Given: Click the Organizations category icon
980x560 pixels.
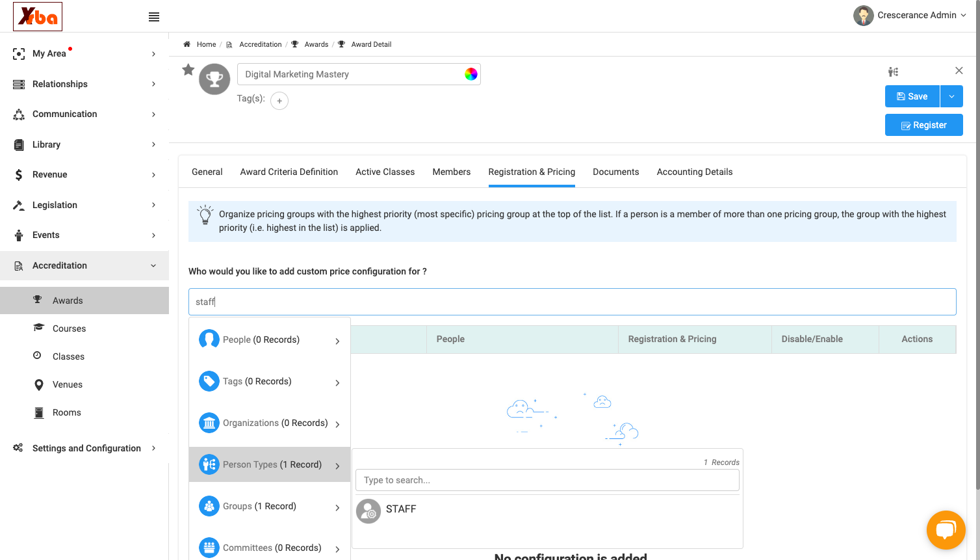Looking at the screenshot, I should [x=209, y=423].
